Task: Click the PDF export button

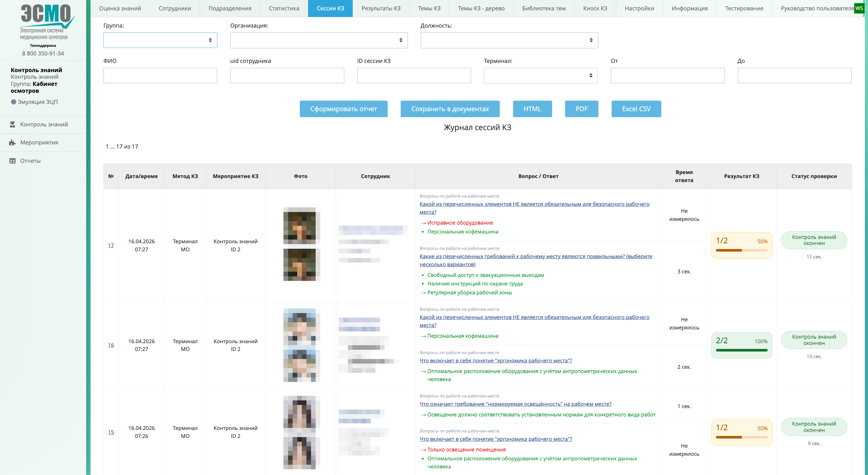Action: [581, 109]
